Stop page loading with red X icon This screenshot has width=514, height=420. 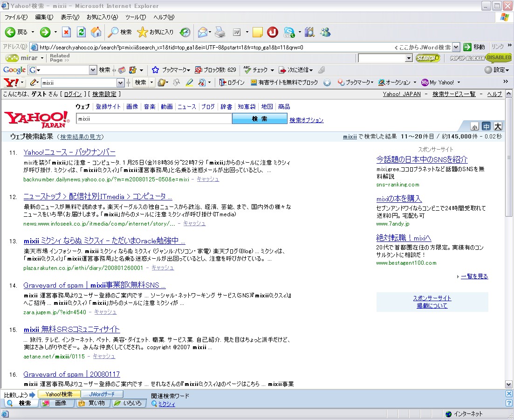(66, 32)
